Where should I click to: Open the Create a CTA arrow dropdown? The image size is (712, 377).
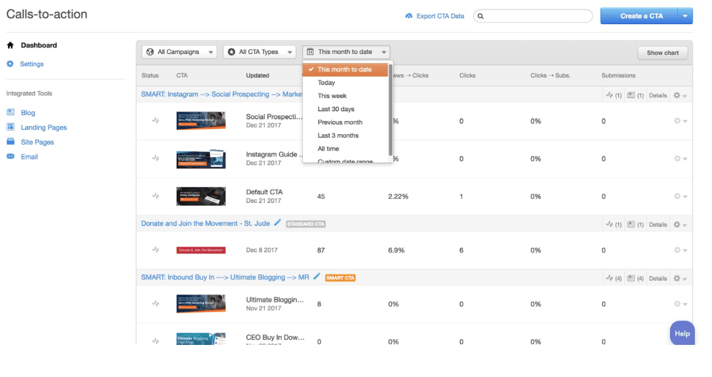click(685, 16)
